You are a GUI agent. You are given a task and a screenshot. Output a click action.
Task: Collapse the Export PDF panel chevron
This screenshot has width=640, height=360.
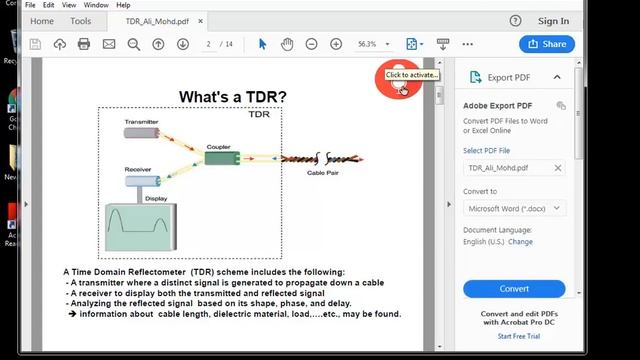tap(557, 77)
